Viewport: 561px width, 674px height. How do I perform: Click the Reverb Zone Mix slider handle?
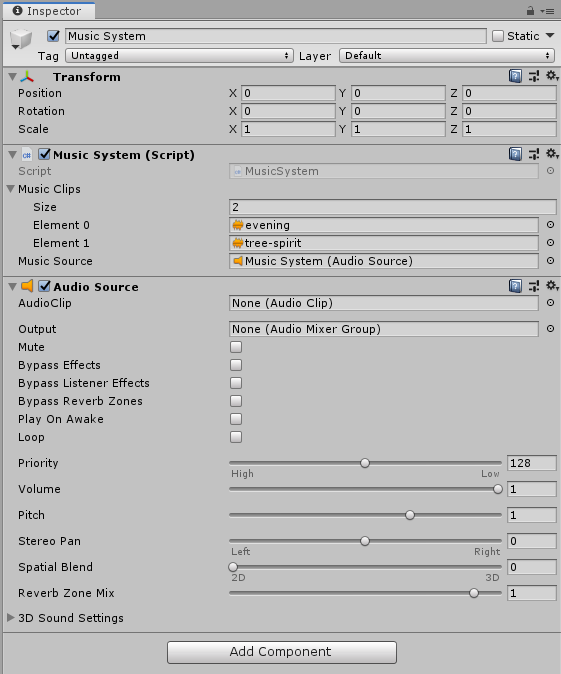[474, 593]
